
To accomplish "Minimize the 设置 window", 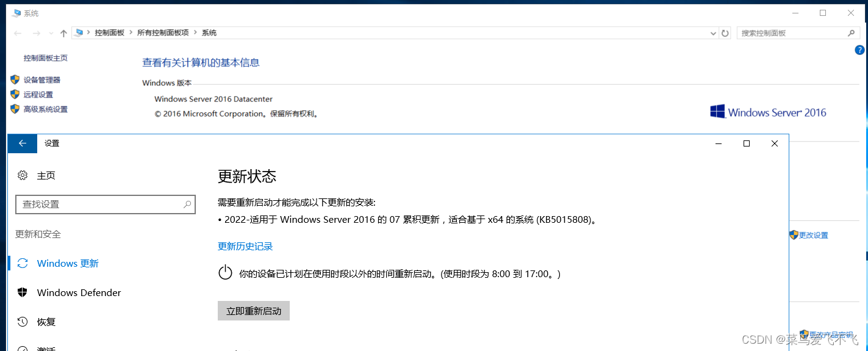I will click(719, 143).
